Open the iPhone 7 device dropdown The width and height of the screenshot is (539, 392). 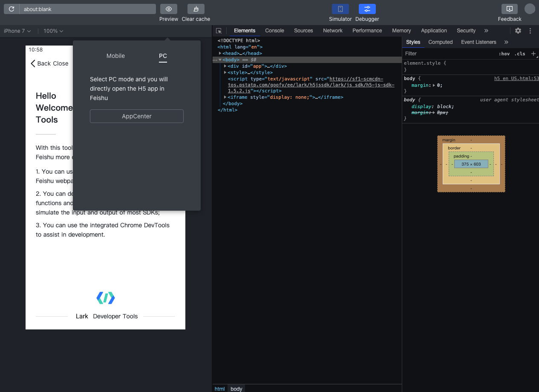[17, 31]
